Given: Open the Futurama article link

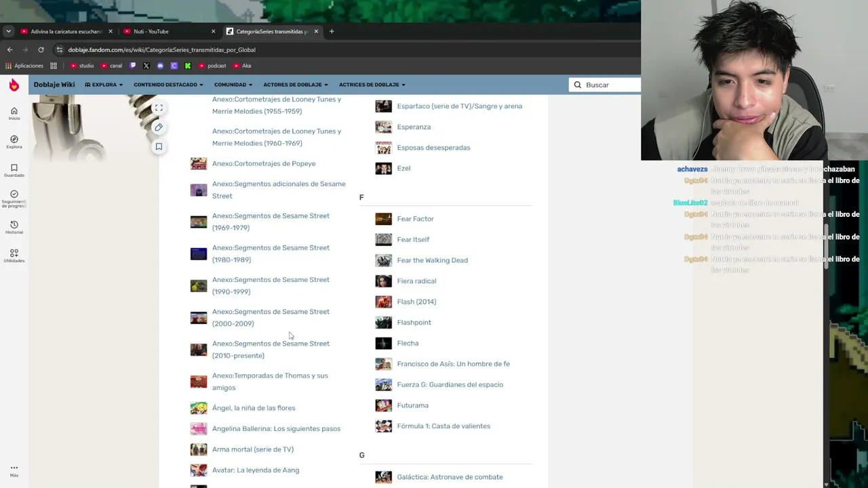Looking at the screenshot, I should (x=412, y=405).
